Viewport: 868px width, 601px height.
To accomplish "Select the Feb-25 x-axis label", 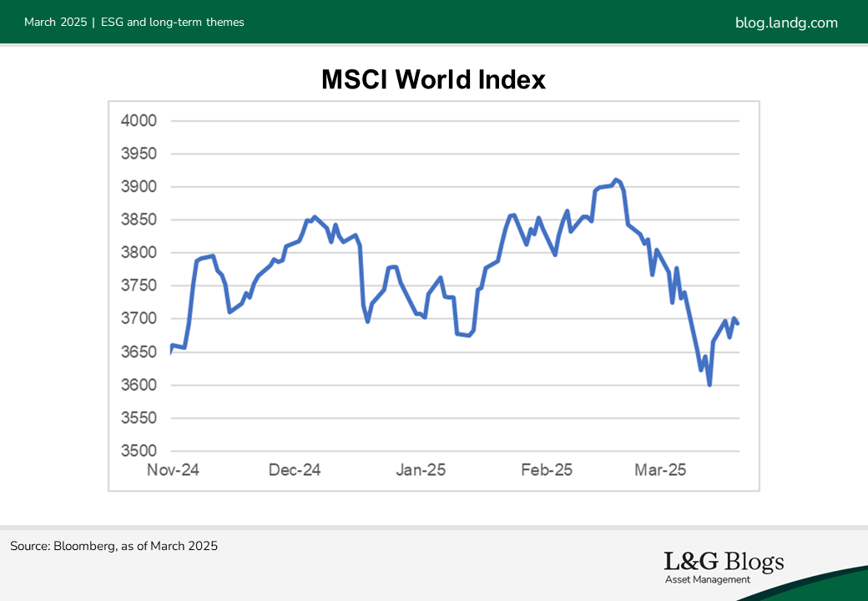I will point(547,470).
